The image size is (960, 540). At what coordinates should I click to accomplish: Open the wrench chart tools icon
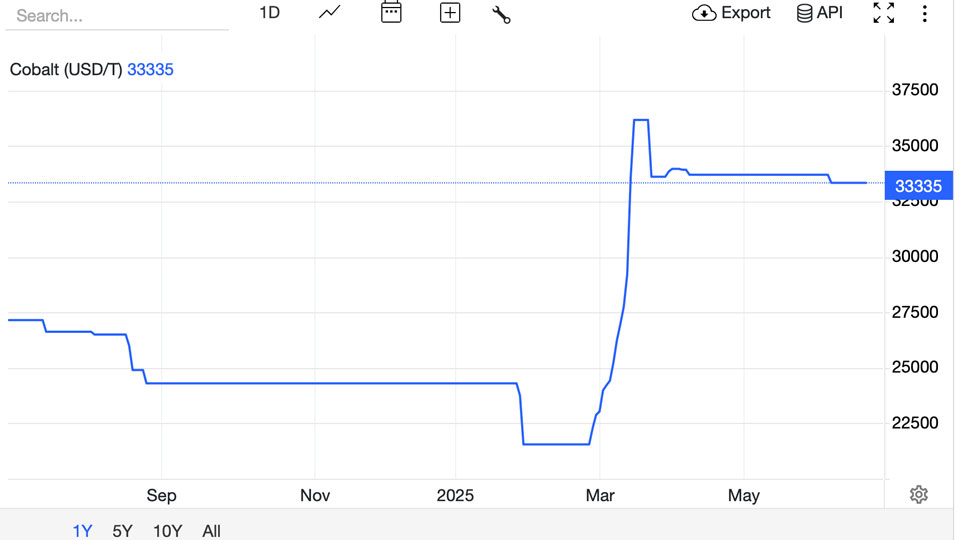point(501,14)
